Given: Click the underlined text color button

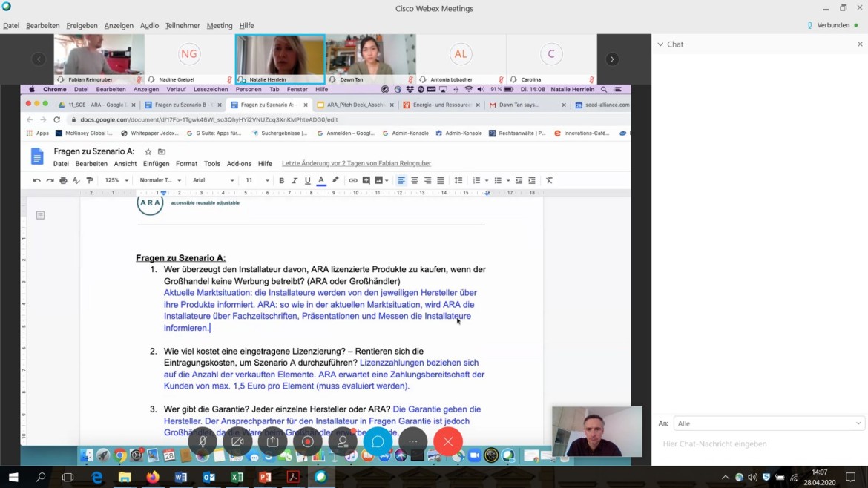Looking at the screenshot, I should tap(321, 180).
